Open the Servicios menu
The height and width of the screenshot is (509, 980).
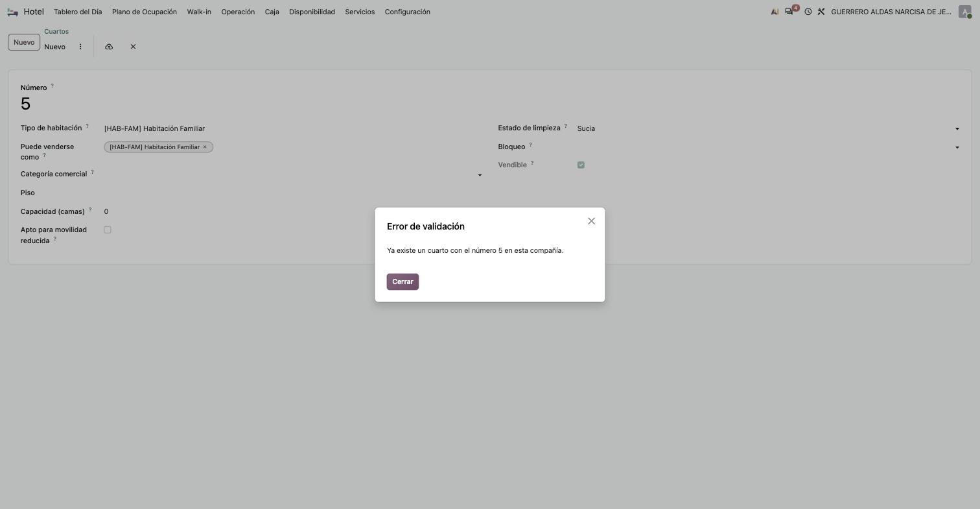tap(360, 12)
